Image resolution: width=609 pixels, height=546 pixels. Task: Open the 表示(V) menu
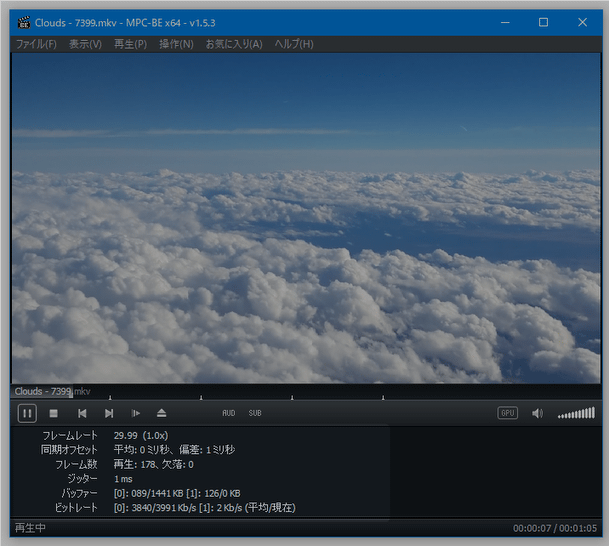pyautogui.click(x=85, y=44)
